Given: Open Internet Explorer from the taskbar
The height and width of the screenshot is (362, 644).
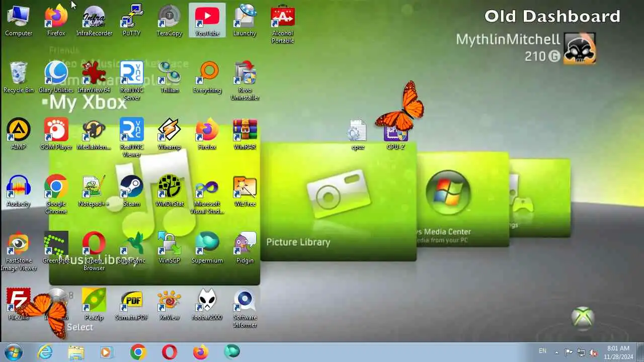Looking at the screenshot, I should (45, 352).
